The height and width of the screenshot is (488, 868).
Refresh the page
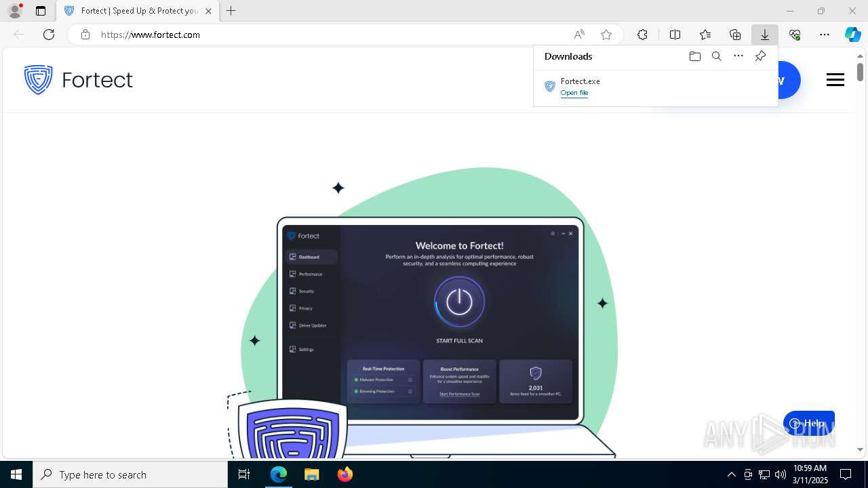pyautogui.click(x=49, y=35)
